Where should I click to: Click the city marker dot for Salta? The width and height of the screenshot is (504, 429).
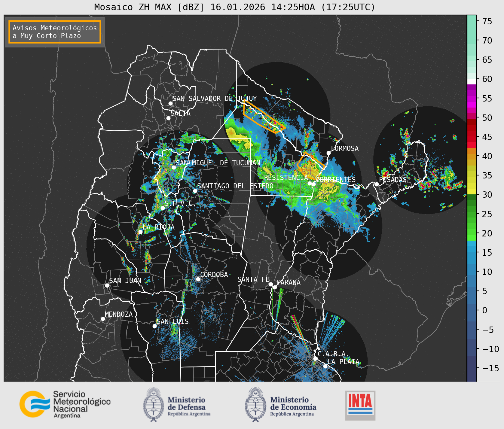(x=169, y=118)
